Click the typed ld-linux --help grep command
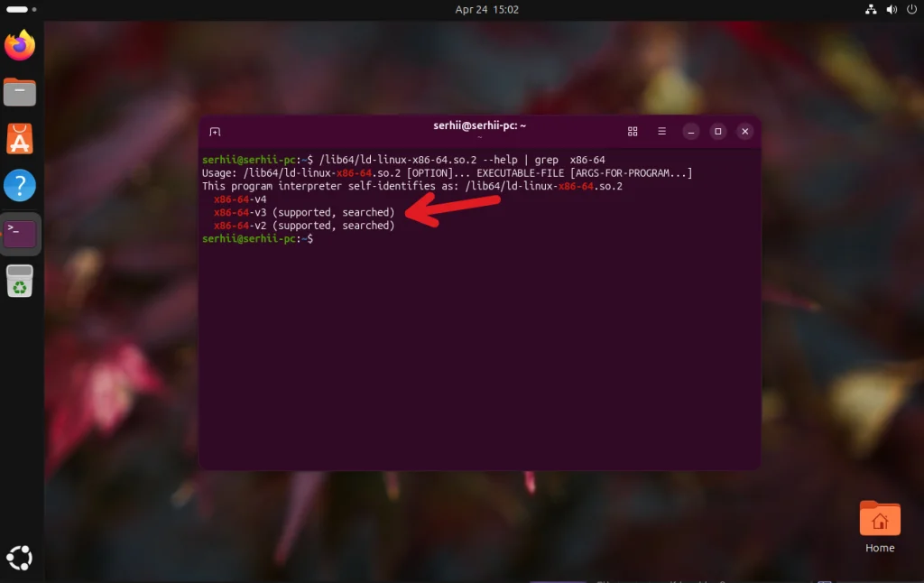924x583 pixels. click(462, 160)
